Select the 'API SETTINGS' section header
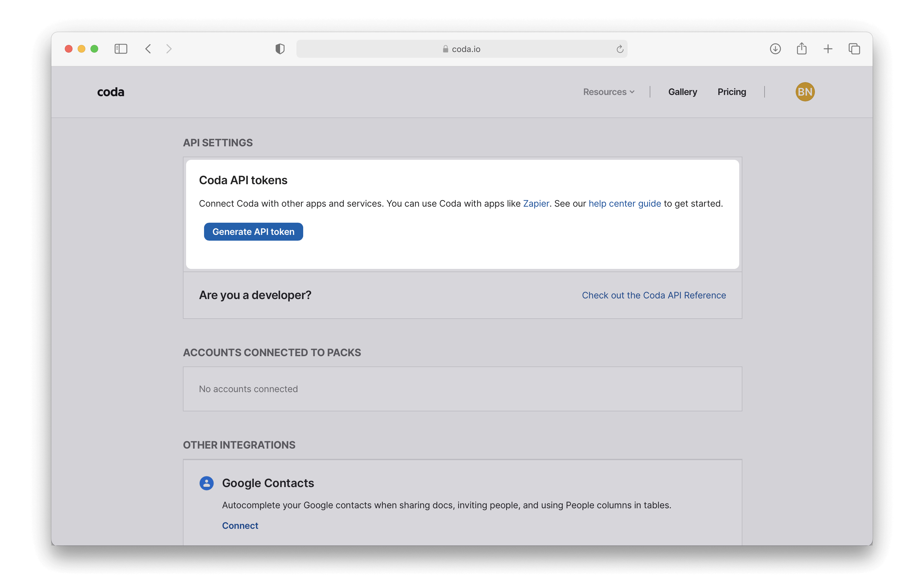This screenshot has width=924, height=584. [218, 143]
